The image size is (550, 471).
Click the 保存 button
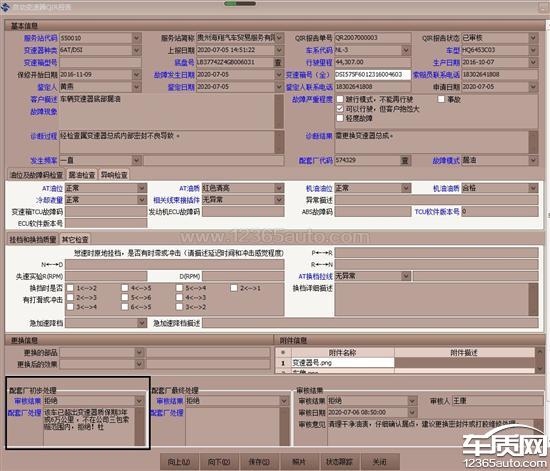click(259, 462)
